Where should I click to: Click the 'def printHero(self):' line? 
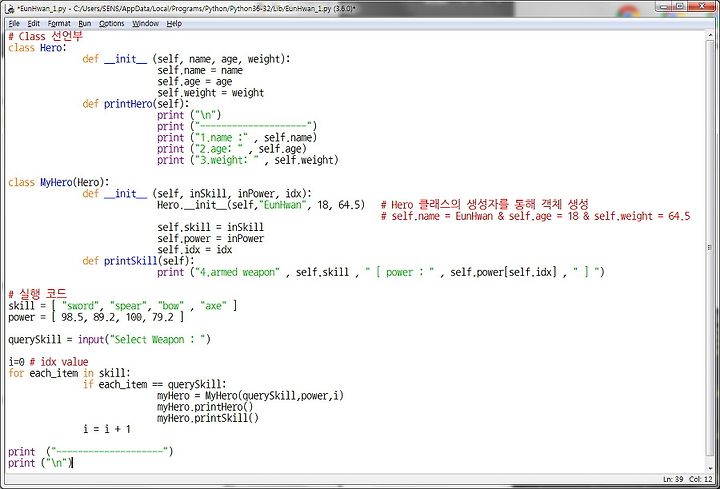point(135,104)
